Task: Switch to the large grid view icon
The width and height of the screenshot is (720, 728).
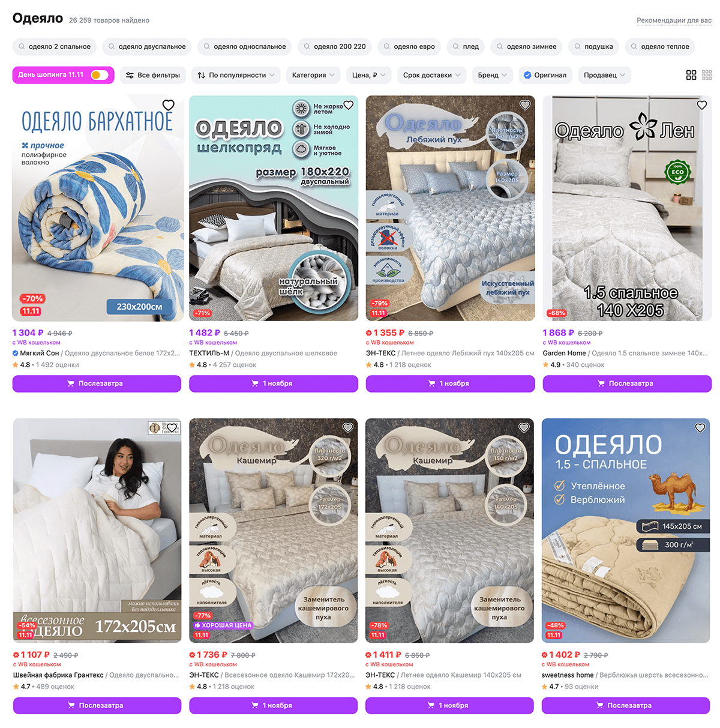Action: pyautogui.click(x=691, y=75)
